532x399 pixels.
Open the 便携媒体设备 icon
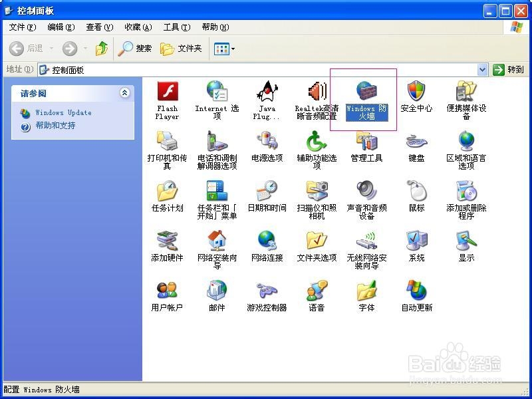466,91
